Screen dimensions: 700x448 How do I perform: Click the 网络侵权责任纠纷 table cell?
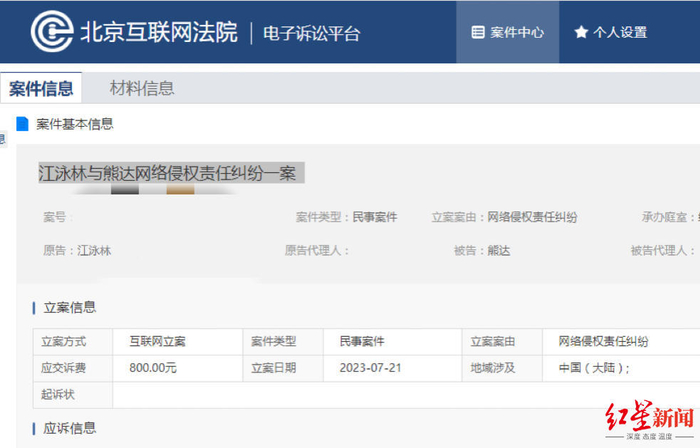pos(621,342)
